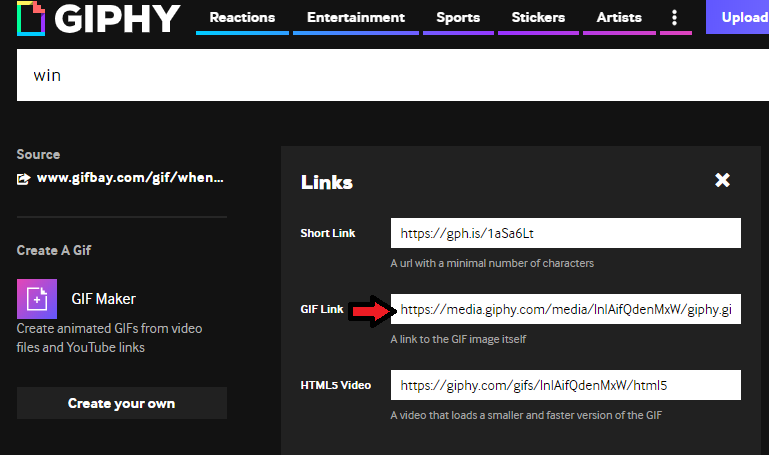
Task: Click the source external link icon
Action: pos(23,179)
